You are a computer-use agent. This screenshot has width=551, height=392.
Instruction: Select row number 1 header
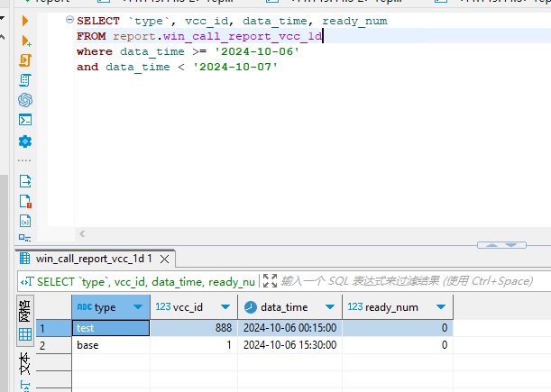[54, 328]
